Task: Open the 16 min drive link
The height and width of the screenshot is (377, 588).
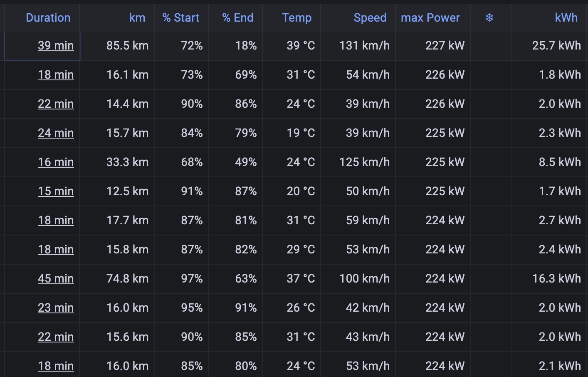Action: 56,162
